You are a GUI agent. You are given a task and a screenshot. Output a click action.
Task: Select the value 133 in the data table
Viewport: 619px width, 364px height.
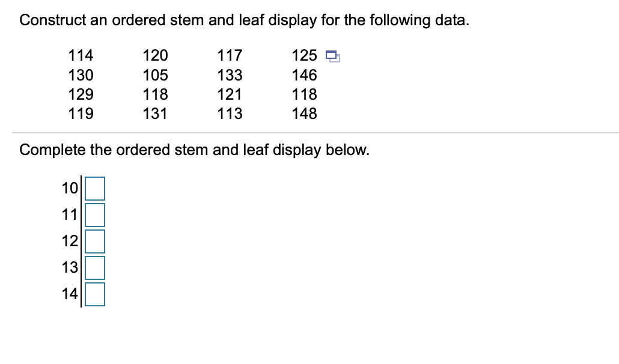click(x=230, y=74)
